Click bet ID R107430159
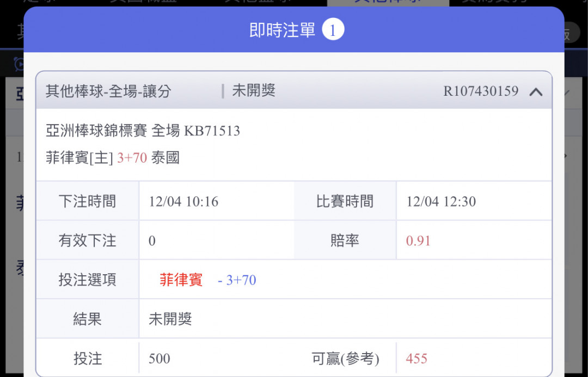588x377 pixels. (x=480, y=91)
